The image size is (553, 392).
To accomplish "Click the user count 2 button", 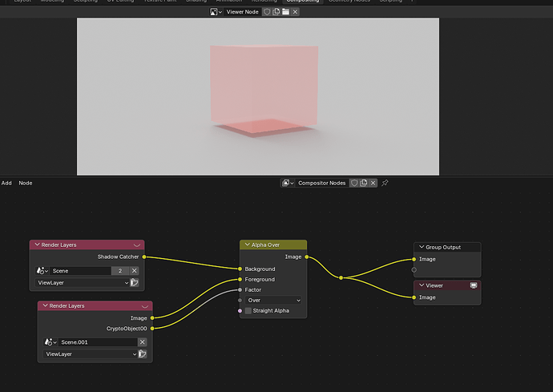I will point(120,271).
